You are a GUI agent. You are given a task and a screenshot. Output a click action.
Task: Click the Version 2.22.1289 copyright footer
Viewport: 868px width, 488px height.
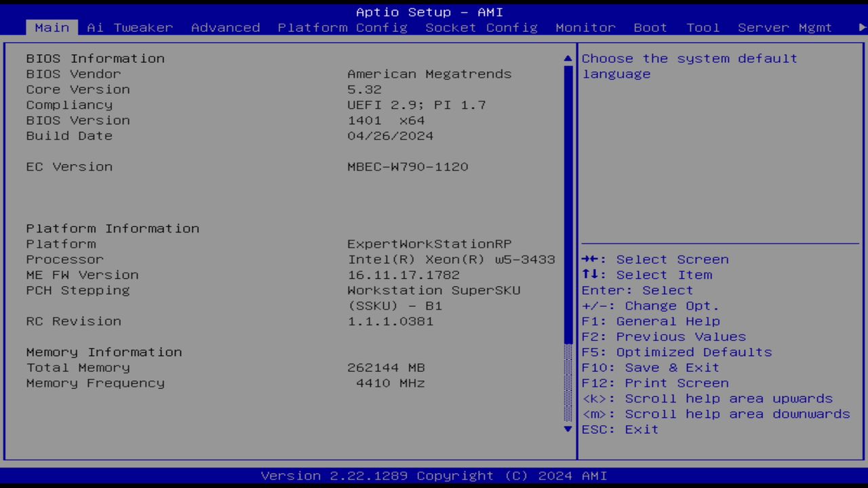pyautogui.click(x=434, y=476)
